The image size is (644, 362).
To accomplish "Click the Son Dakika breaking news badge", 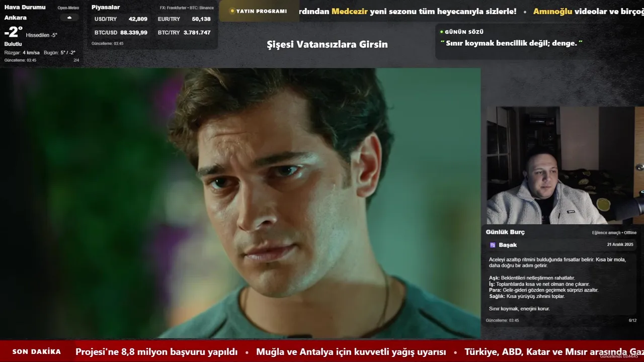I will pyautogui.click(x=37, y=351).
